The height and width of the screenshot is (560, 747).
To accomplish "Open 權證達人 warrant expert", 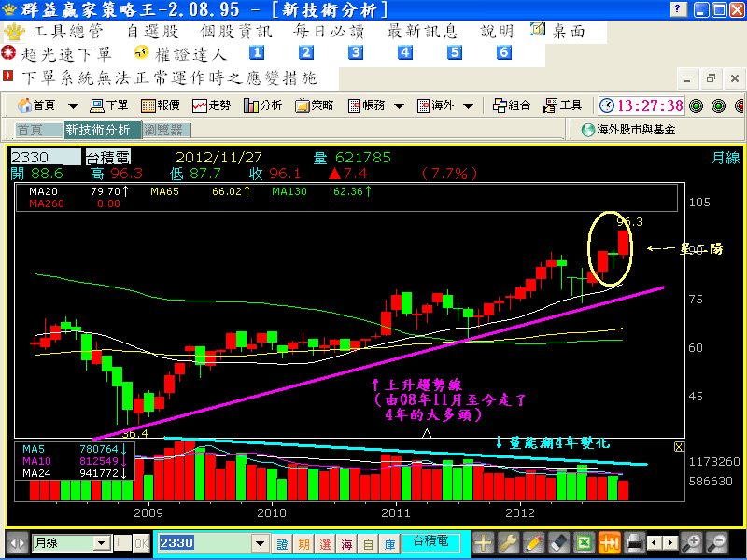I will [x=181, y=54].
